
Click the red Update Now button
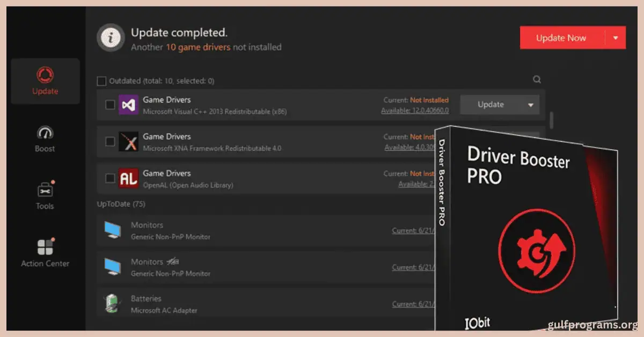561,38
